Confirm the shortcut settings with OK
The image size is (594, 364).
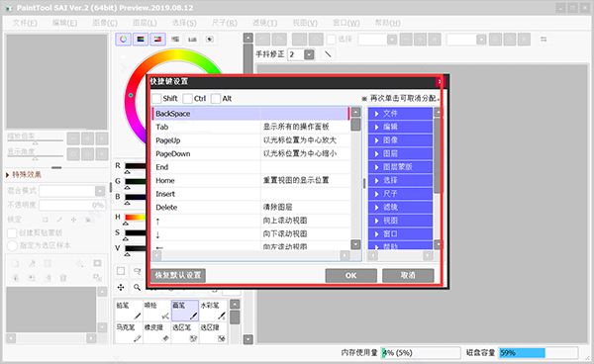click(x=350, y=275)
